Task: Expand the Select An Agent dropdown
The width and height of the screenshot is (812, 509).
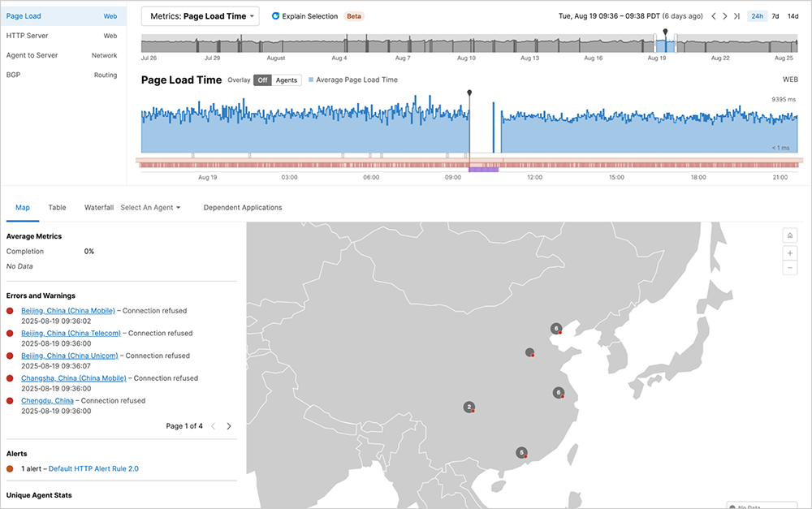Action: click(151, 207)
